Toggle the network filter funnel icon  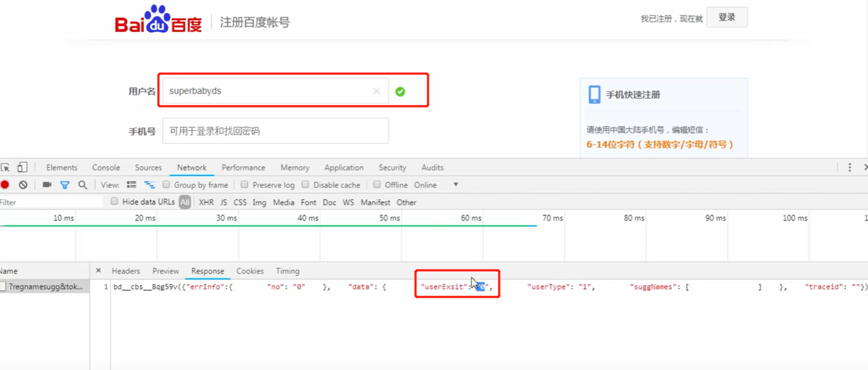pos(65,185)
